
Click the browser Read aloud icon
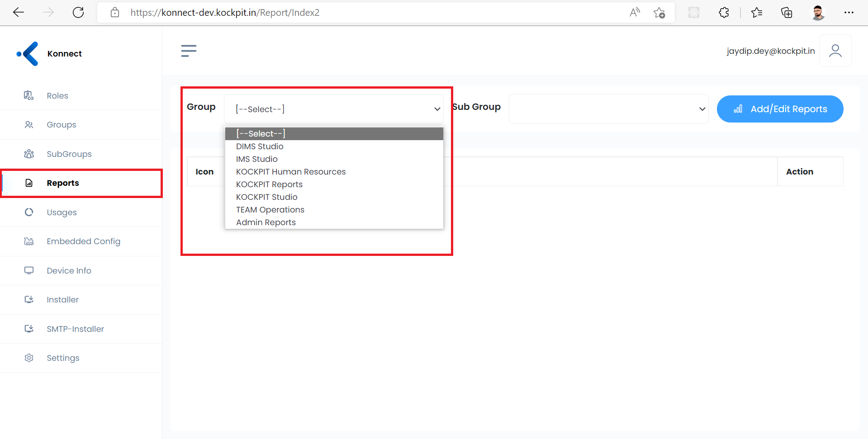pos(635,13)
